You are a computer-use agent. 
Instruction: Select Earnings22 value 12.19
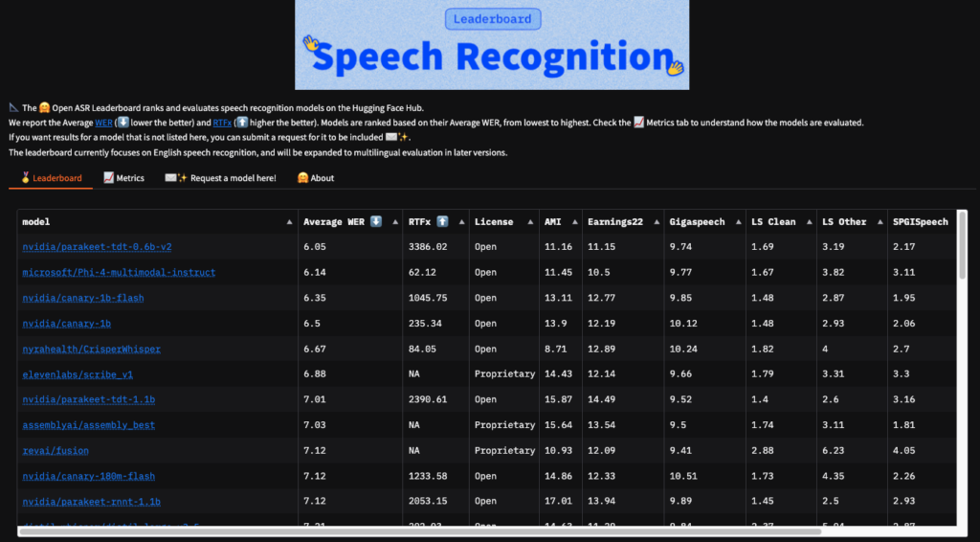(x=601, y=324)
